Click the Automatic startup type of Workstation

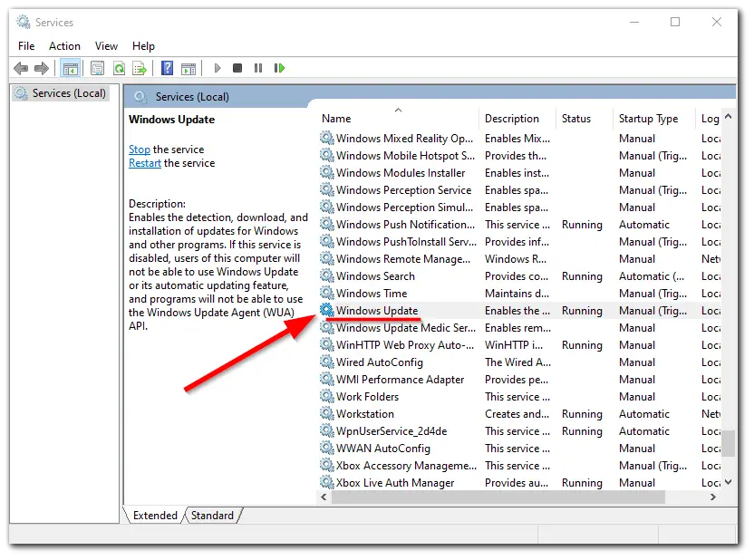(x=643, y=414)
